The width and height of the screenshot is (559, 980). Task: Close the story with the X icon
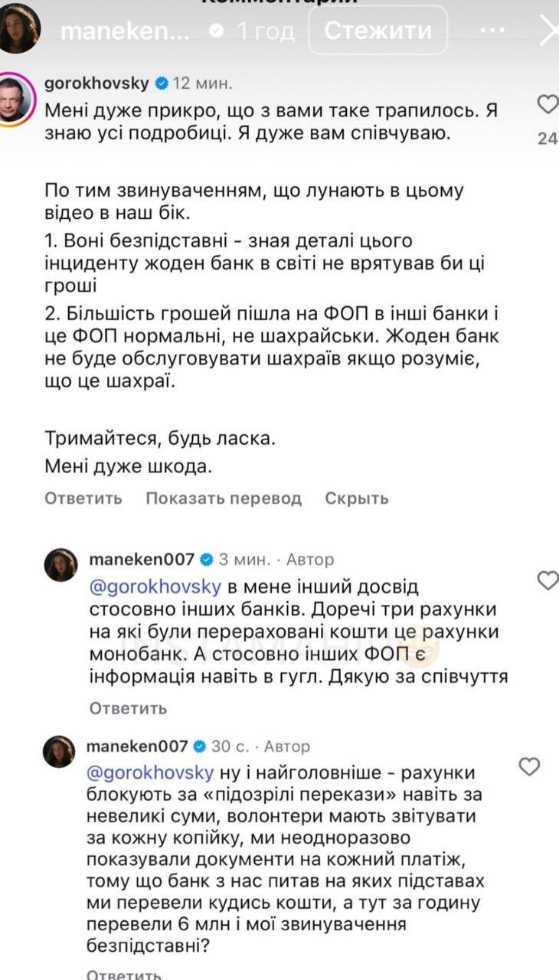[x=550, y=31]
